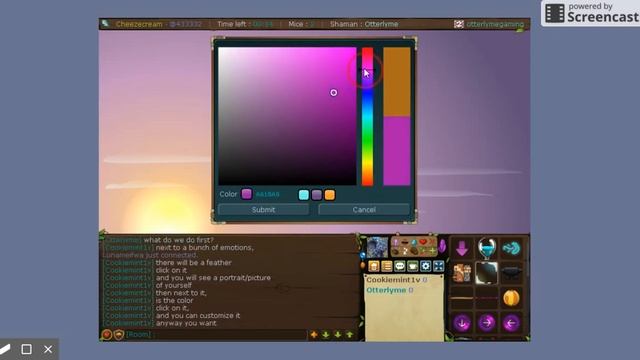Click the otterlymegaming tribe name
The image size is (640, 360).
(495, 24)
